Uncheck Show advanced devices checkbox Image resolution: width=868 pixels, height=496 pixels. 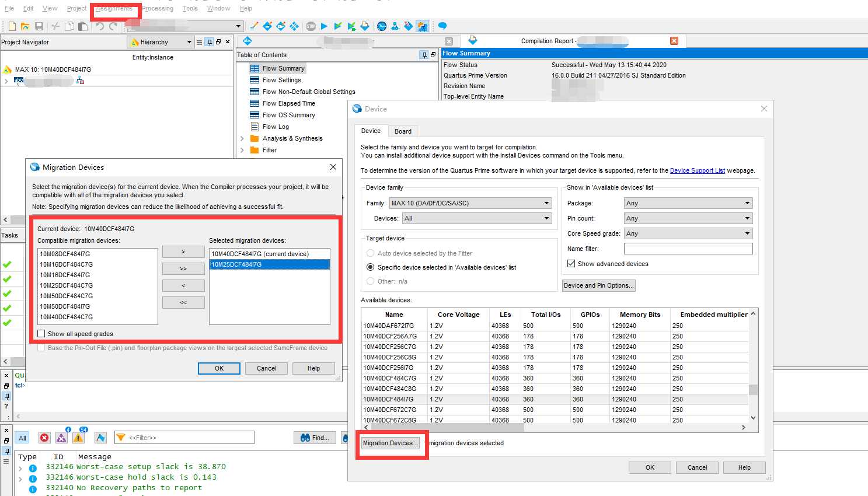tap(571, 264)
